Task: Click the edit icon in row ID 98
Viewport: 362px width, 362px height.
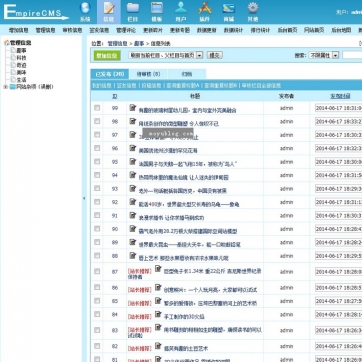Action: pyautogui.click(x=133, y=121)
